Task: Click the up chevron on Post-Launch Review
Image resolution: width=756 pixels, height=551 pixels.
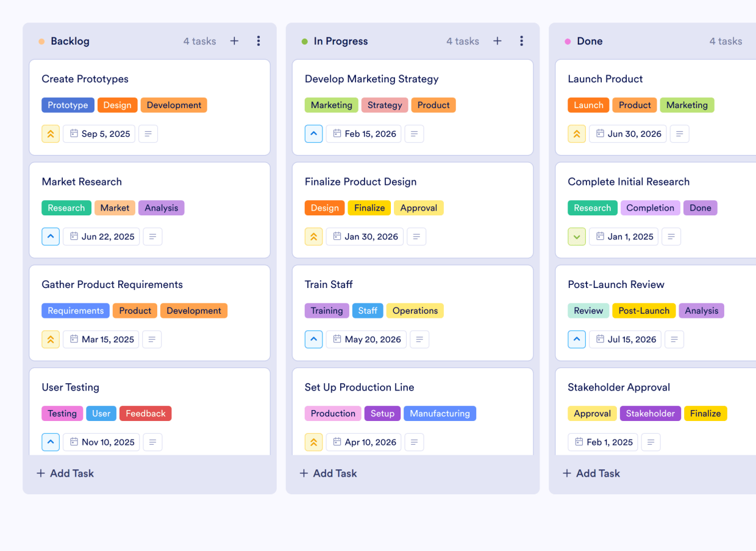Action: pyautogui.click(x=577, y=339)
